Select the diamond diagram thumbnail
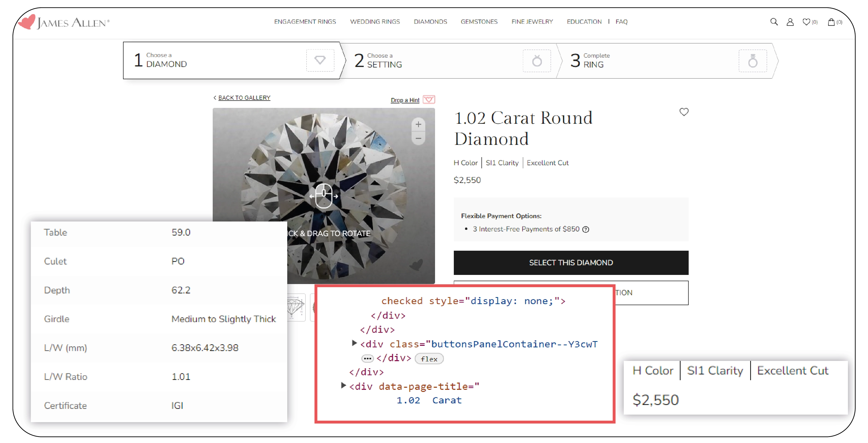 click(296, 307)
